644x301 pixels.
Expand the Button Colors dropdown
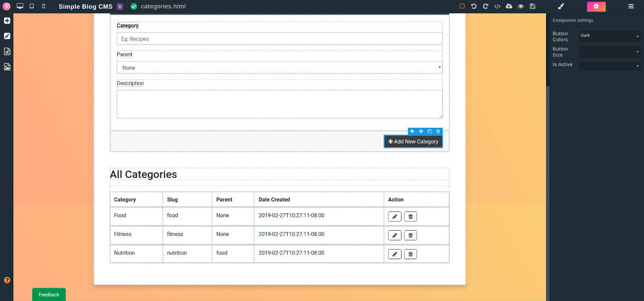coord(609,36)
